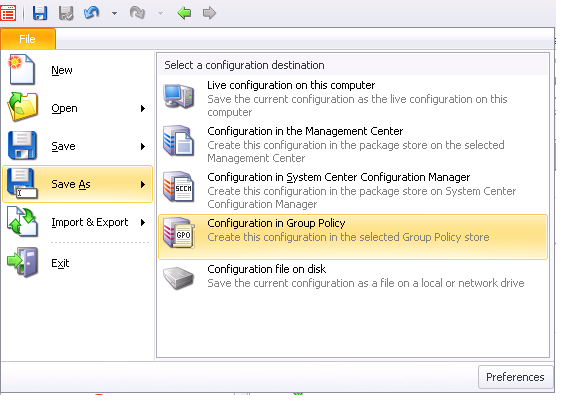
Task: Select Configuration in System Center Configuration Manager
Action: pos(353,190)
